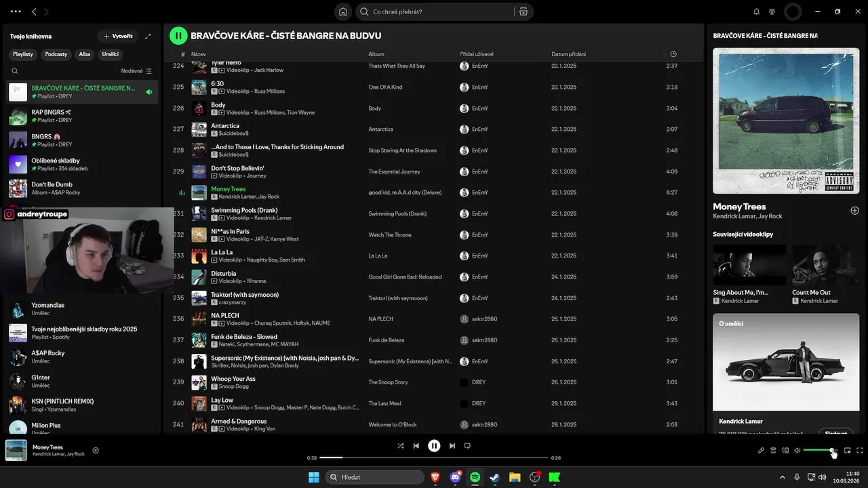The image size is (868, 488).
Task: Search in Tvoje knihovna magnifier icon
Action: click(15, 70)
